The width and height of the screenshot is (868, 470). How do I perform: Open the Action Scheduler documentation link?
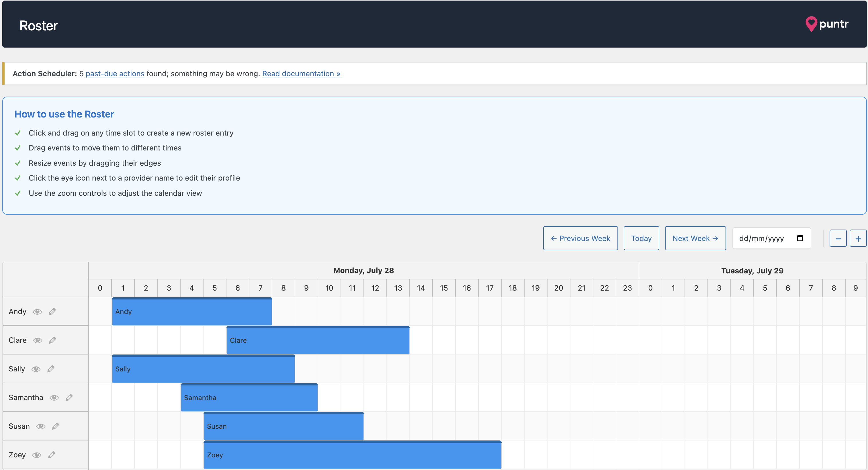point(301,73)
